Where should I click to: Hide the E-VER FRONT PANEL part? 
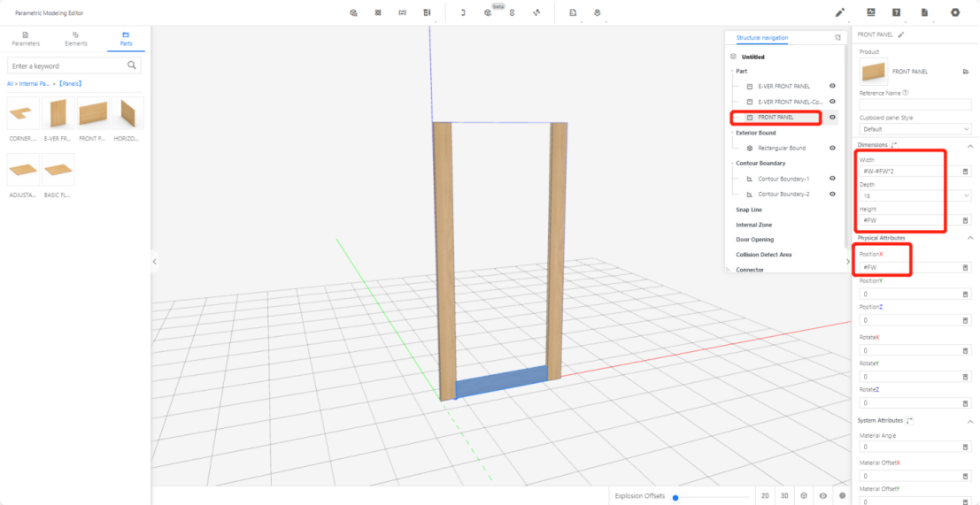(832, 87)
